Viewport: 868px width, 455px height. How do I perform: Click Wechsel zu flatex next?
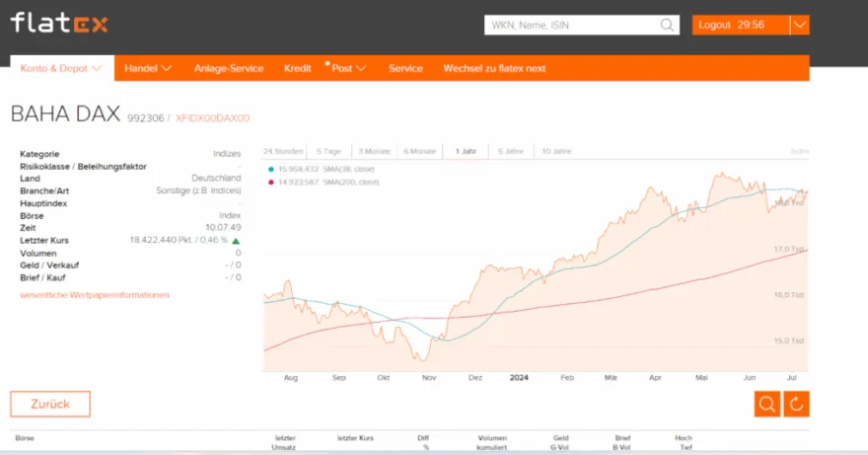[x=494, y=68]
